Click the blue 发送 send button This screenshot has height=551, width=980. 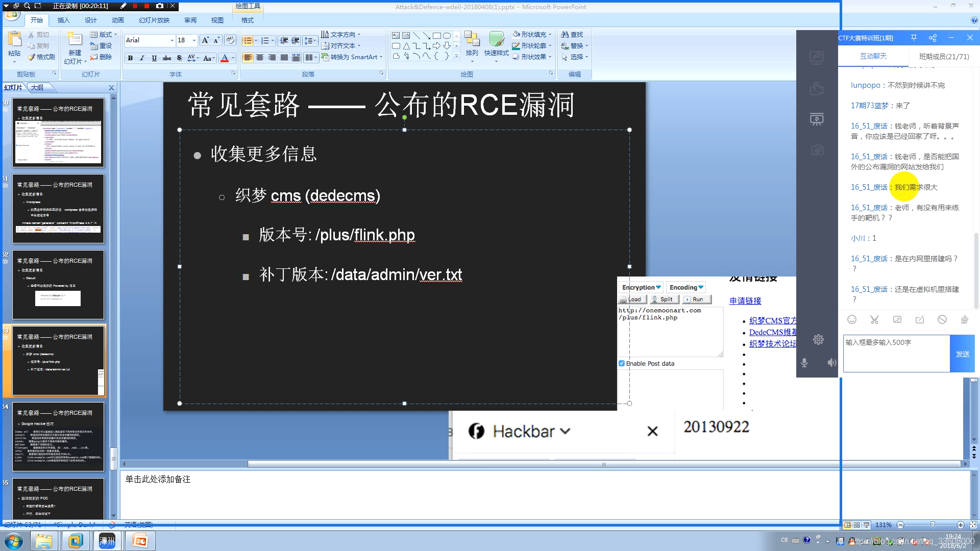pos(962,354)
